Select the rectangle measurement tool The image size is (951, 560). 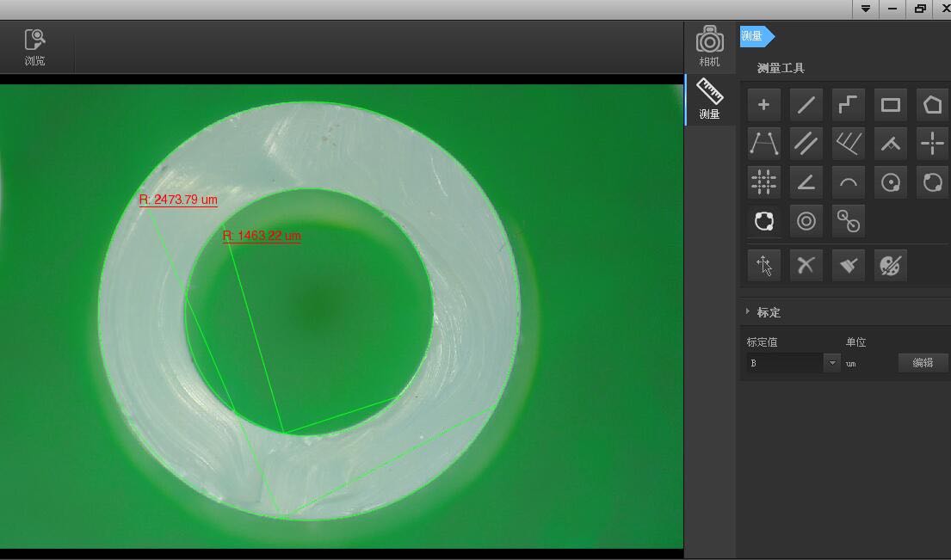tap(891, 105)
